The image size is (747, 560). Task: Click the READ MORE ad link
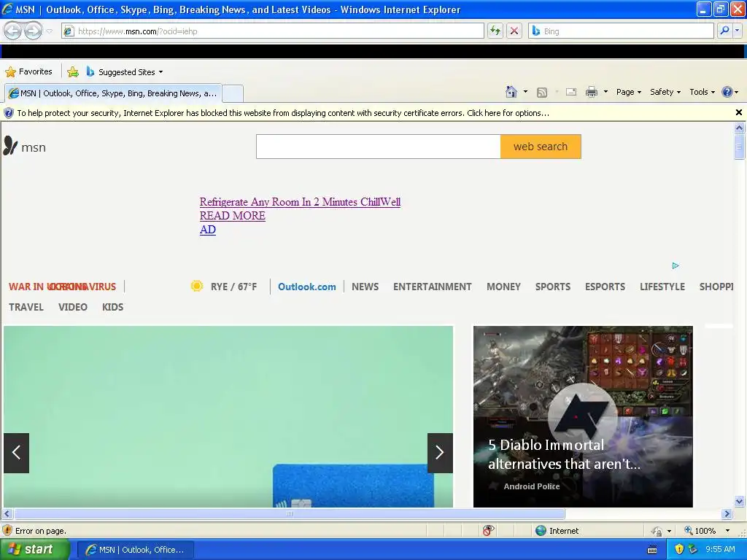(x=233, y=216)
